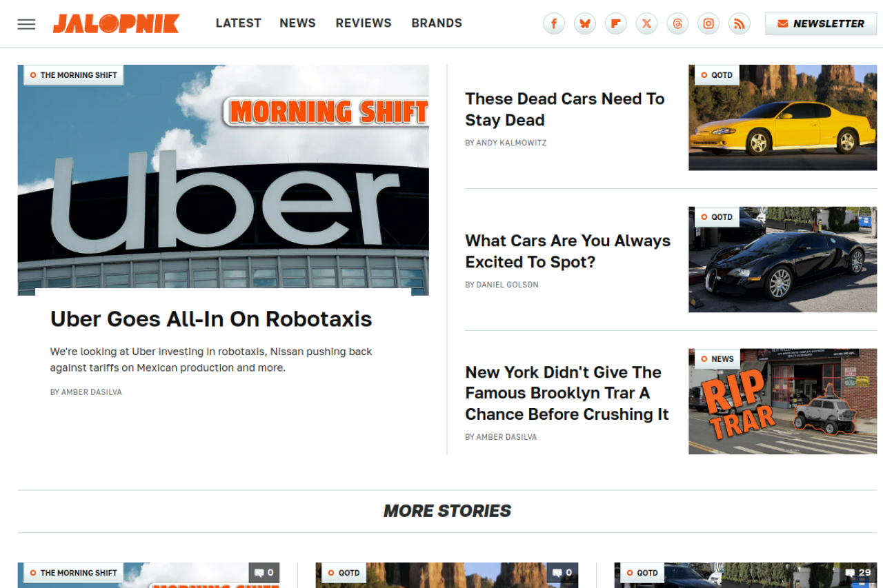Open Jalopnik's Bluesky profile icon

[x=585, y=24]
